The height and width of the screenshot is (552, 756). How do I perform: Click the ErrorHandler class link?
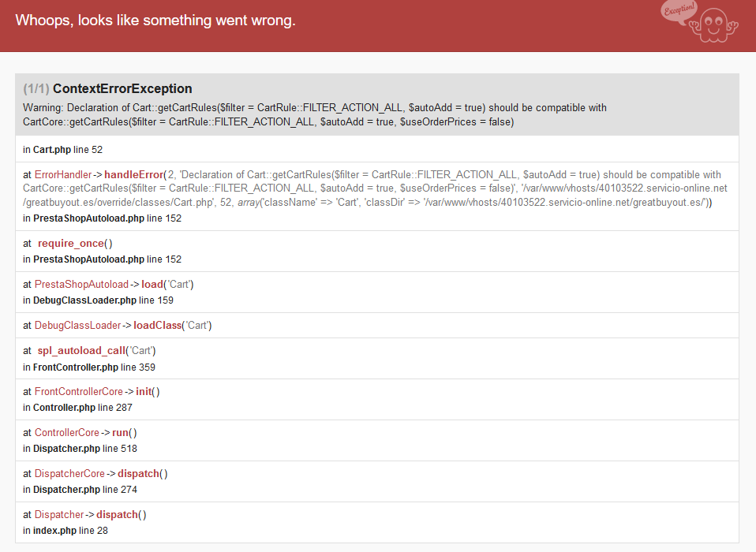[62, 175]
